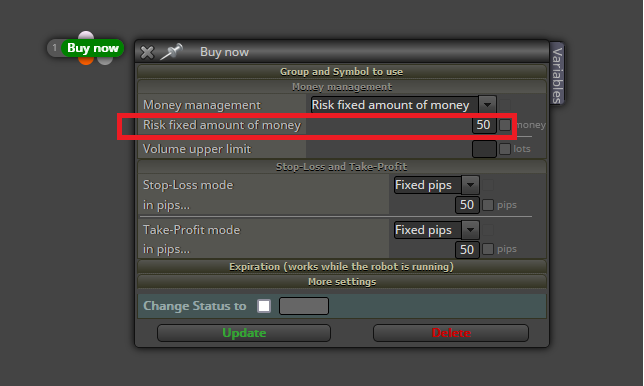
Task: Click the green Update button
Action: tap(244, 333)
